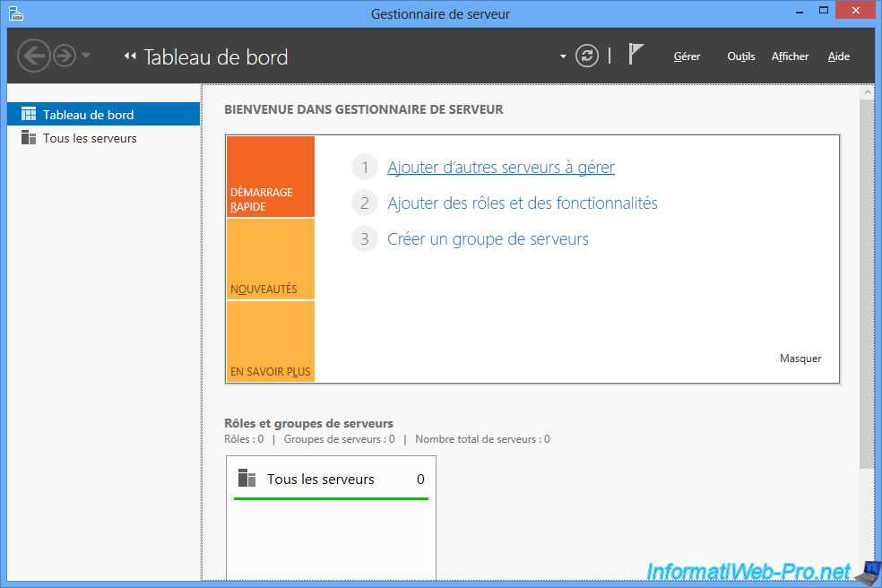Open the Outils menu
The height and width of the screenshot is (588, 882).
(x=740, y=56)
